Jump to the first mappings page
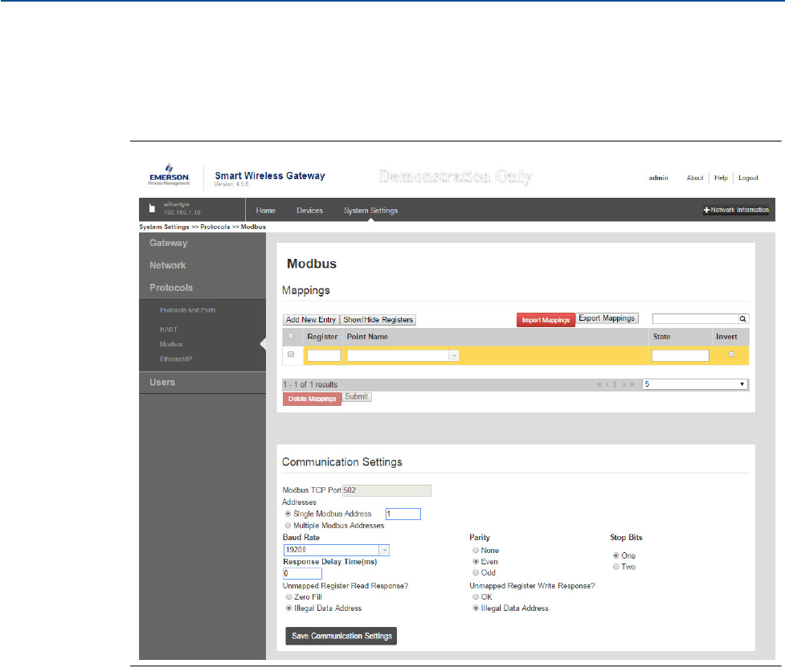This screenshot has width=785, height=672. click(x=599, y=385)
